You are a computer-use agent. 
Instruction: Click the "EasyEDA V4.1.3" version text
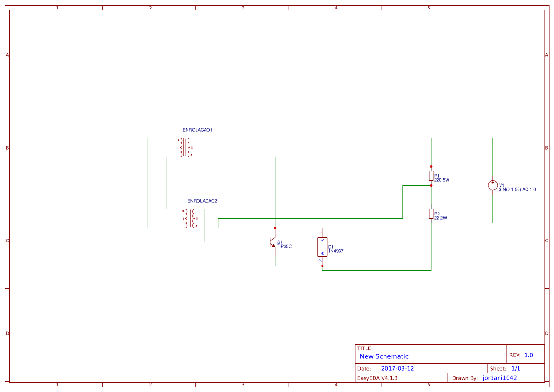pyautogui.click(x=377, y=378)
